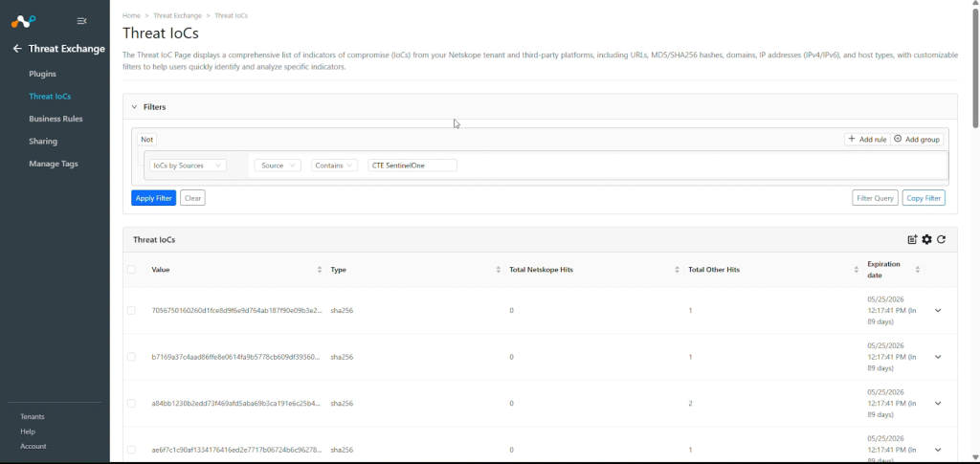Click the page vertical scrollbar thumb
Viewport: 980px width, 464px height.
click(x=975, y=69)
